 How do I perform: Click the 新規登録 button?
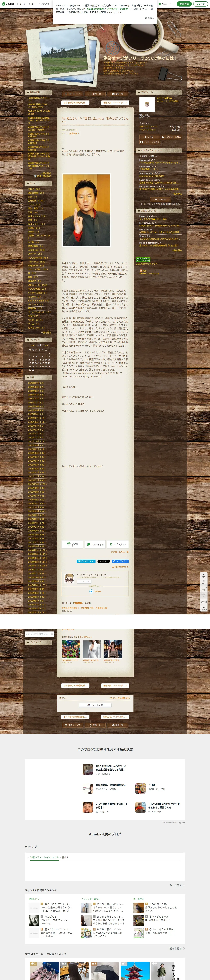(x=184, y=4)
